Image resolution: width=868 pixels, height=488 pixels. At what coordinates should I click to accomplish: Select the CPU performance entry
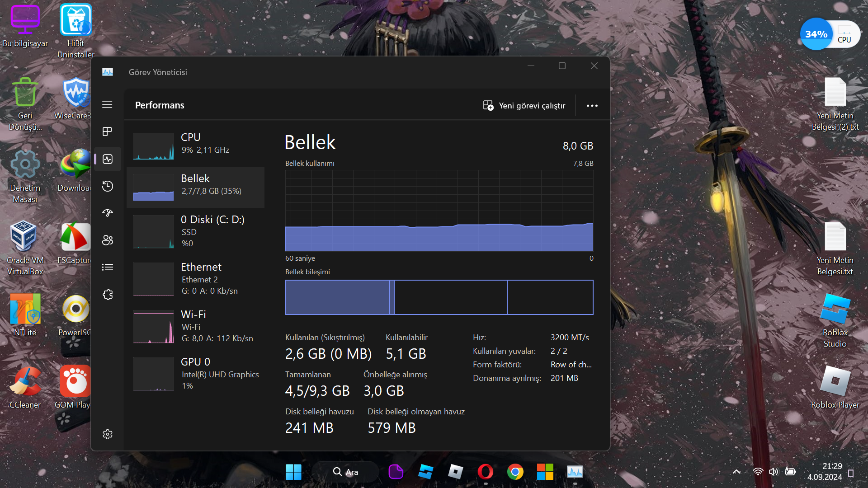point(196,146)
